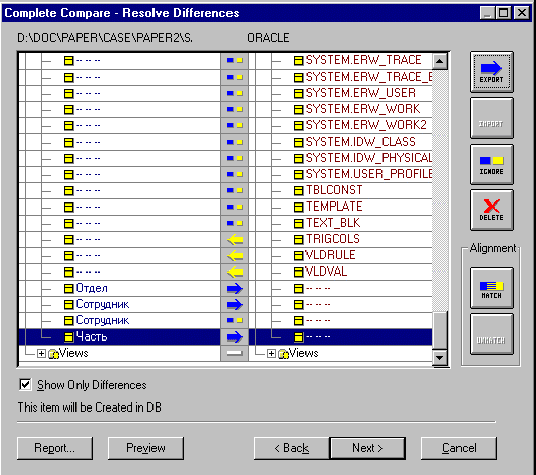Click blue export arrow for upper Сотрудник
This screenshot has width=536, height=475.
pos(235,304)
